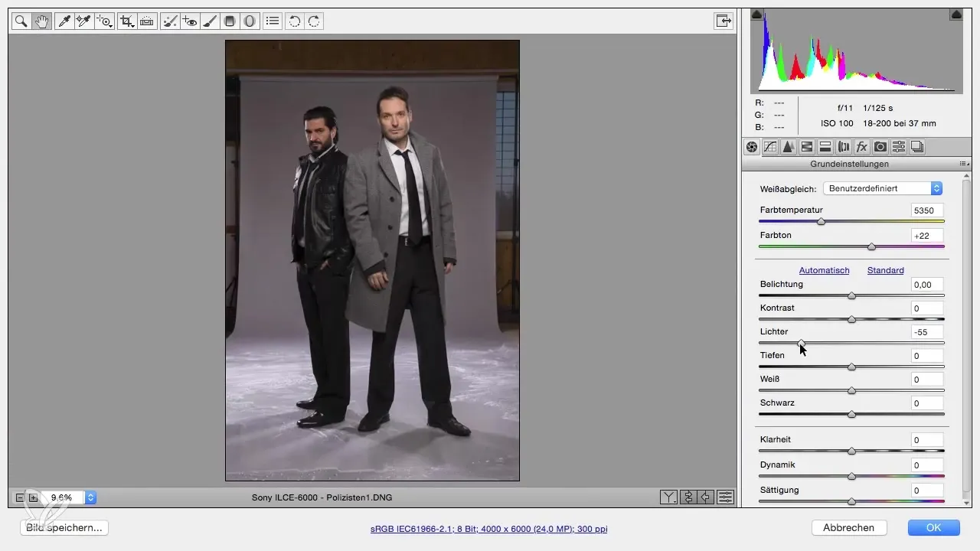980x551 pixels.
Task: Open the zoom level dropdown
Action: pyautogui.click(x=90, y=497)
